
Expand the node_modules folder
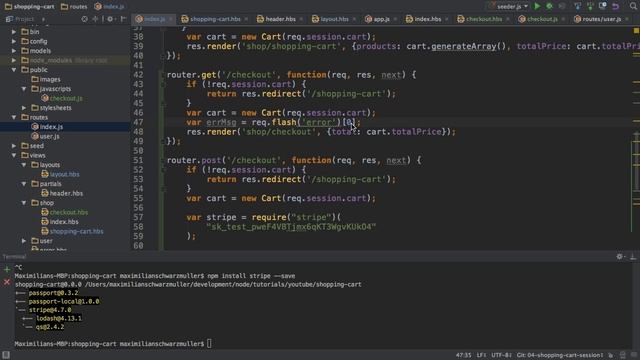point(14,60)
